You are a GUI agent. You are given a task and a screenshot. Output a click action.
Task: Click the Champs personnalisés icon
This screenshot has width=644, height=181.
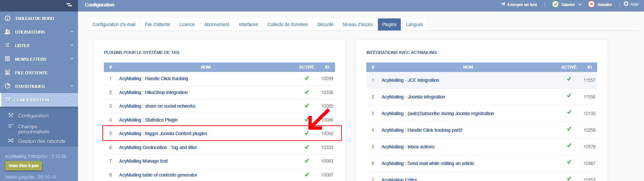(11, 126)
